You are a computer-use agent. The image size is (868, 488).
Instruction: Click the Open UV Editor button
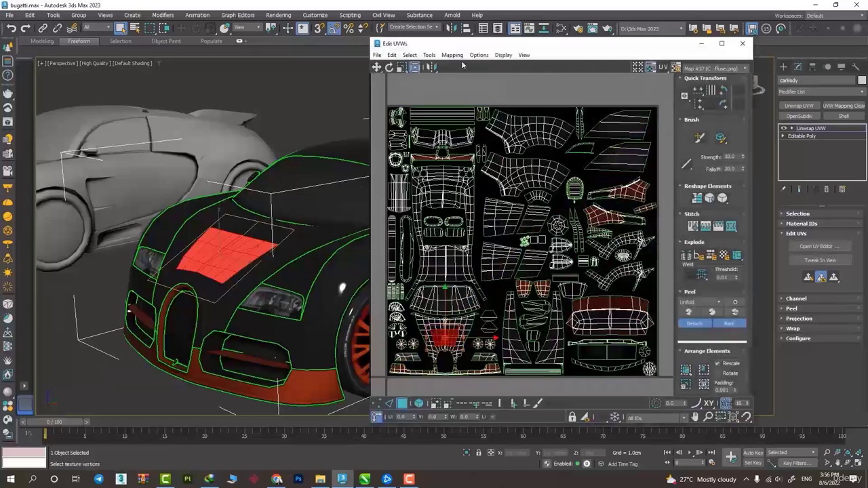pyautogui.click(x=820, y=247)
